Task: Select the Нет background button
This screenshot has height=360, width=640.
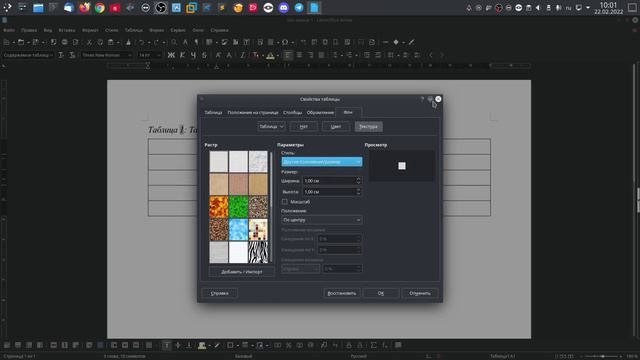Action: [303, 127]
